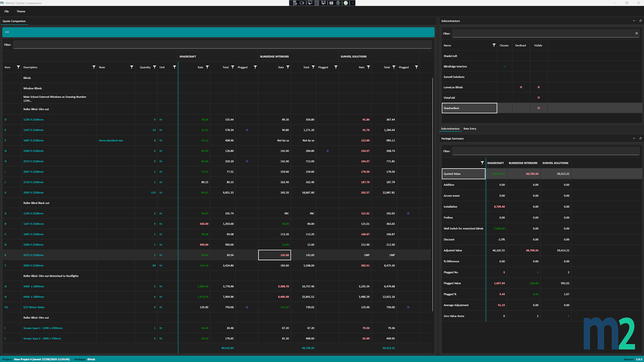The image size is (644, 362).
Task: Toggle the Visible mark for VistaFold
Action: [x=539, y=98]
